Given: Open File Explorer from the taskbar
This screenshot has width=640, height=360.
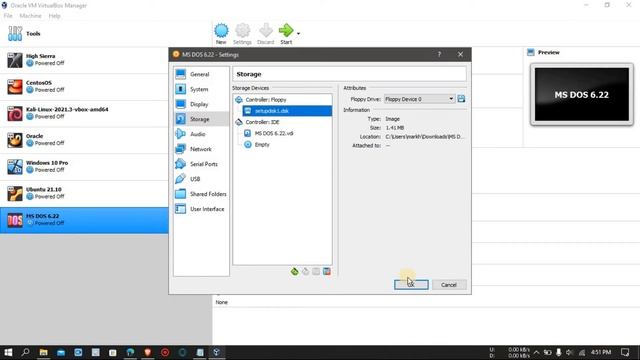Looking at the screenshot, I should pyautogui.click(x=43, y=352).
